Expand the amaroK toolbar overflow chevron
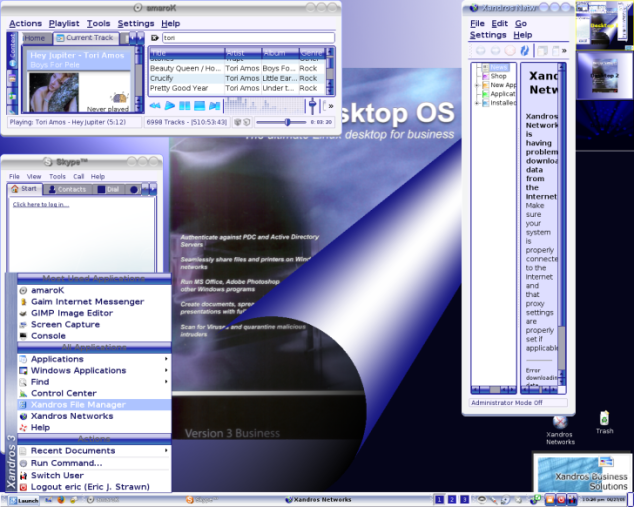 point(331,106)
